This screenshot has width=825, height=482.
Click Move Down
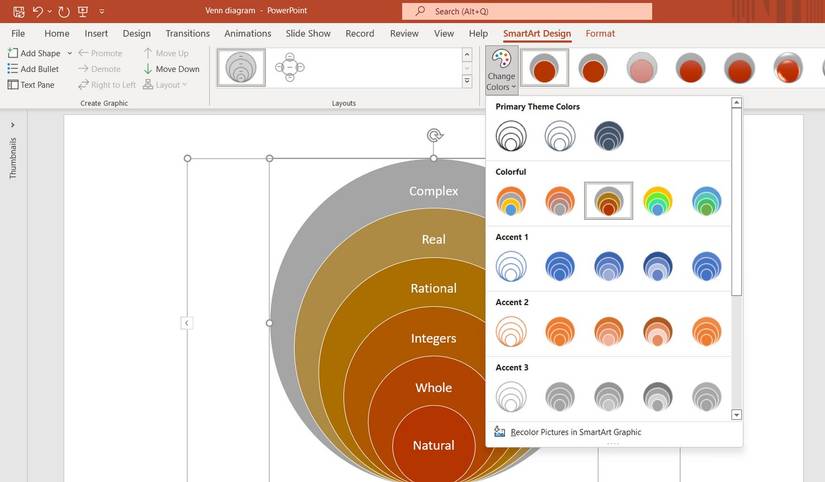[172, 69]
